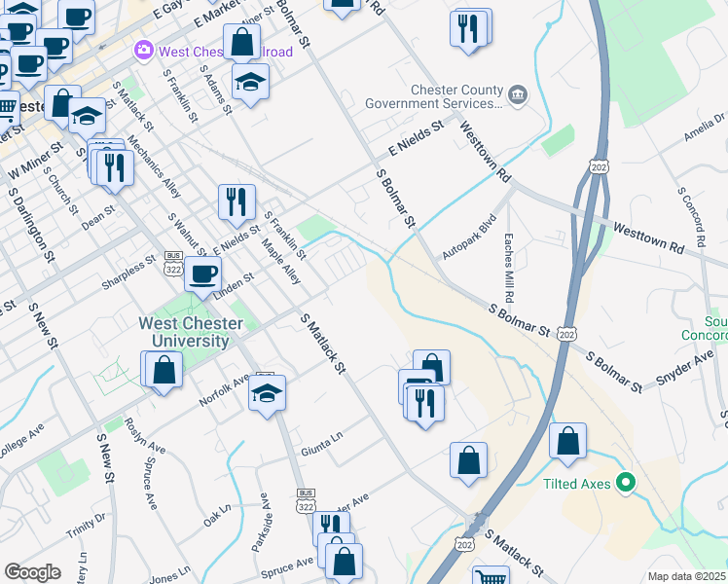Click the graduation cap marker near S Adams St
Screen dimensions: 728x584
click(x=251, y=85)
